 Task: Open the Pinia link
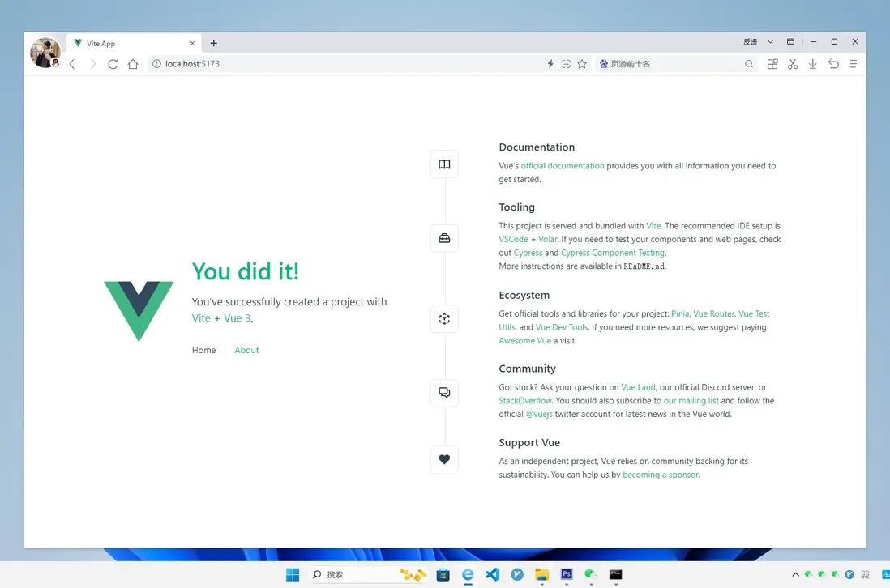click(x=680, y=313)
